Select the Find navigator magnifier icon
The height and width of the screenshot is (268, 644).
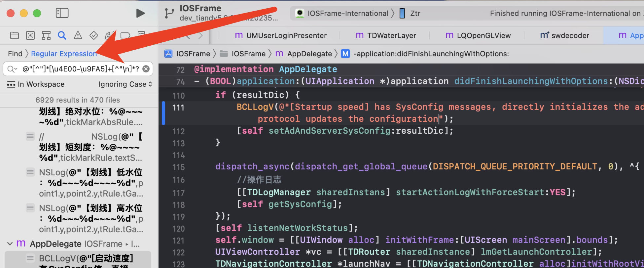pyautogui.click(x=62, y=35)
